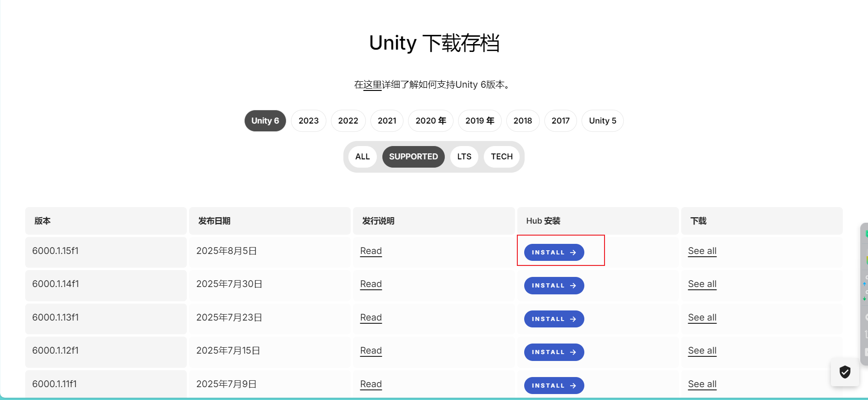Select the 2017 version tab

(560, 121)
